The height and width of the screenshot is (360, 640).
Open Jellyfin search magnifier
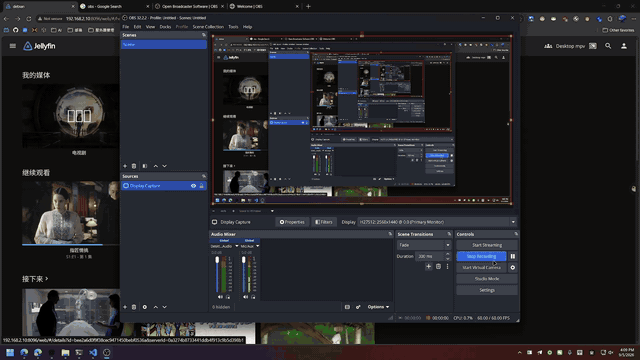click(x=608, y=46)
